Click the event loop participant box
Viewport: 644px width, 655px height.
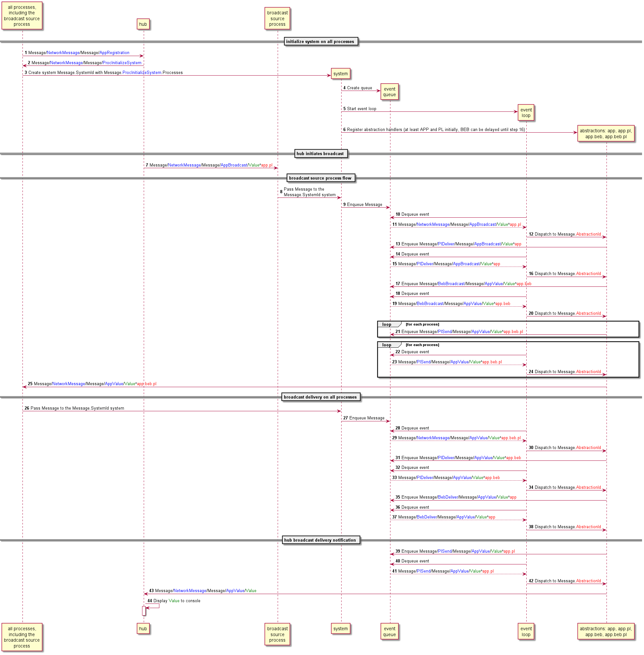(526, 113)
